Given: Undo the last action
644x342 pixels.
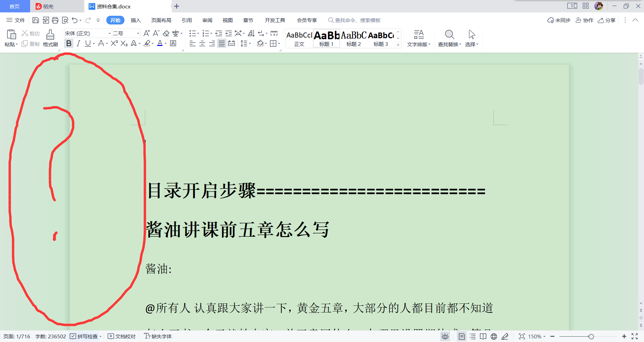Looking at the screenshot, I should (74, 20).
